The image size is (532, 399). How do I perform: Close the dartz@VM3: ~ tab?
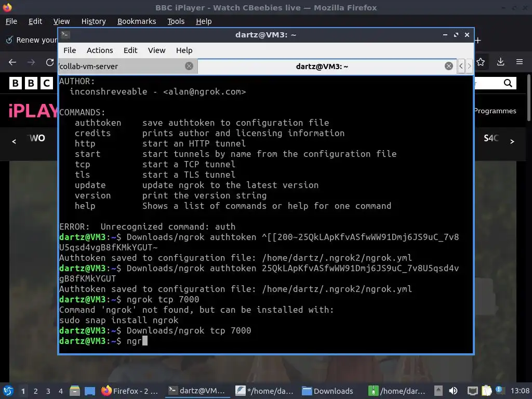[x=448, y=66]
